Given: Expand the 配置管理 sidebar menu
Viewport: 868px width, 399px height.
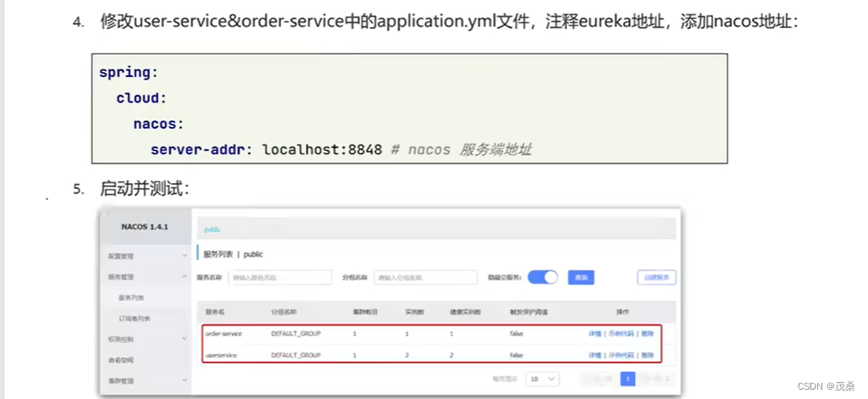Looking at the screenshot, I should pos(147,256).
